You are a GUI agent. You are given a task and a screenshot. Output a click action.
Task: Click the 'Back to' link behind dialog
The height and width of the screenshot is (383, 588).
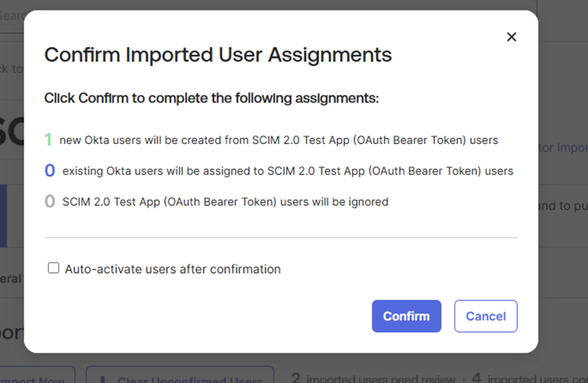coord(12,69)
